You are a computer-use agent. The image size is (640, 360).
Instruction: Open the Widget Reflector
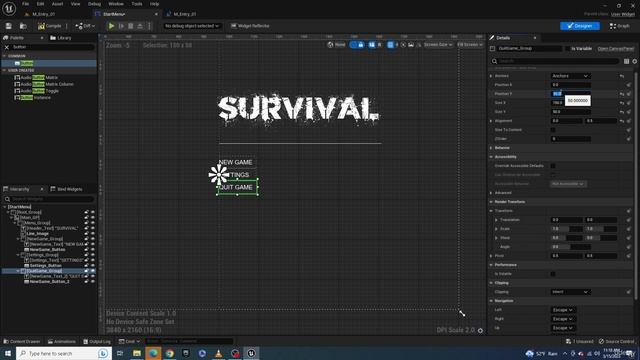[250, 26]
